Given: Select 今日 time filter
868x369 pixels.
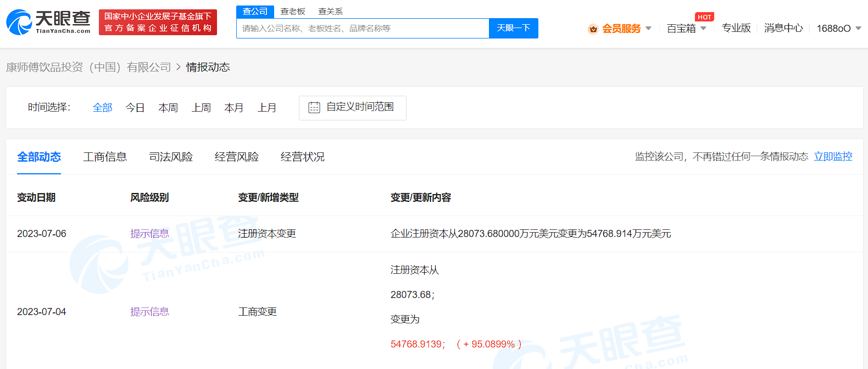Looking at the screenshot, I should pyautogui.click(x=135, y=108).
